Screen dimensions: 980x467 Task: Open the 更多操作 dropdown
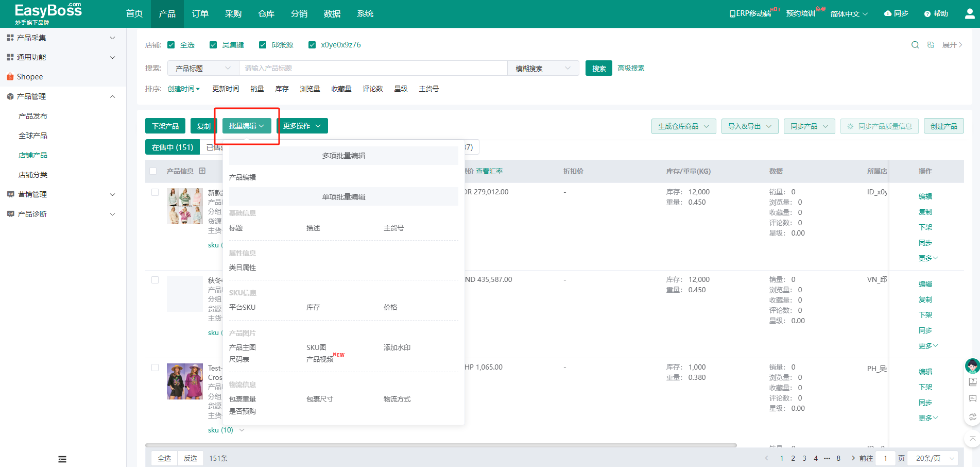tap(302, 126)
